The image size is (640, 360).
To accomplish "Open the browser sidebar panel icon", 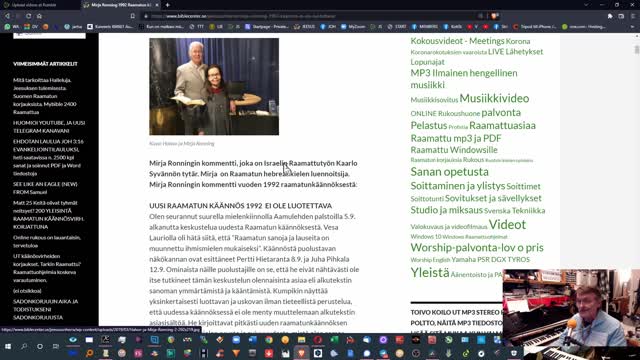I will (621, 16).
